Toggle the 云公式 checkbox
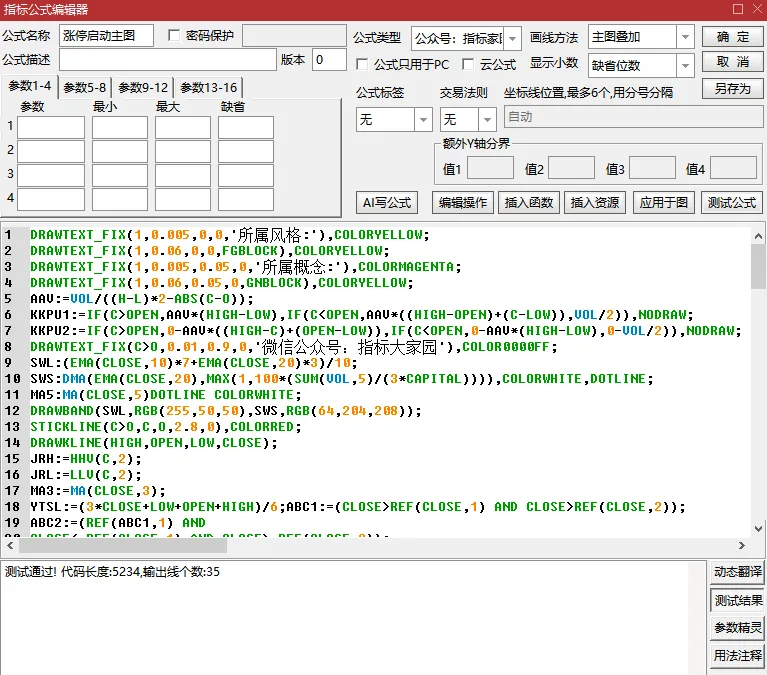767x675 pixels. 468,64
